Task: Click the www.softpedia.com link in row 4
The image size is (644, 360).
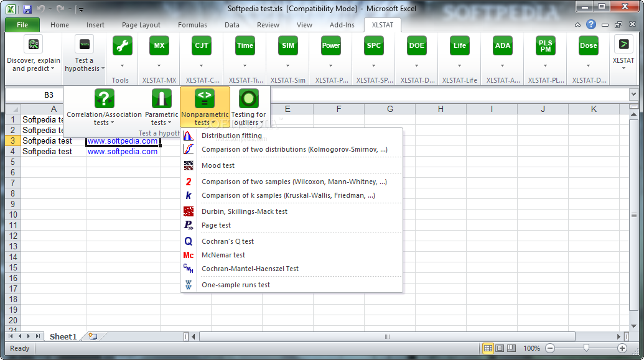Action: [x=123, y=152]
